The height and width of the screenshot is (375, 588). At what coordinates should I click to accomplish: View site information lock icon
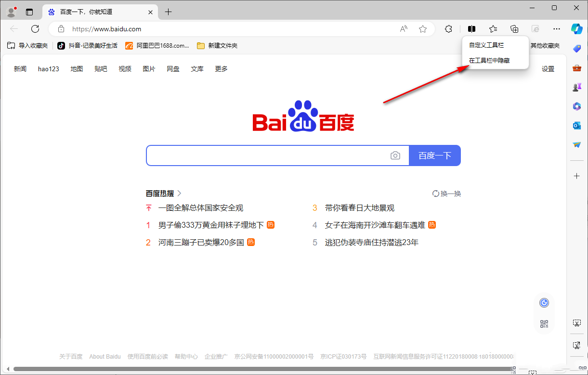click(61, 29)
